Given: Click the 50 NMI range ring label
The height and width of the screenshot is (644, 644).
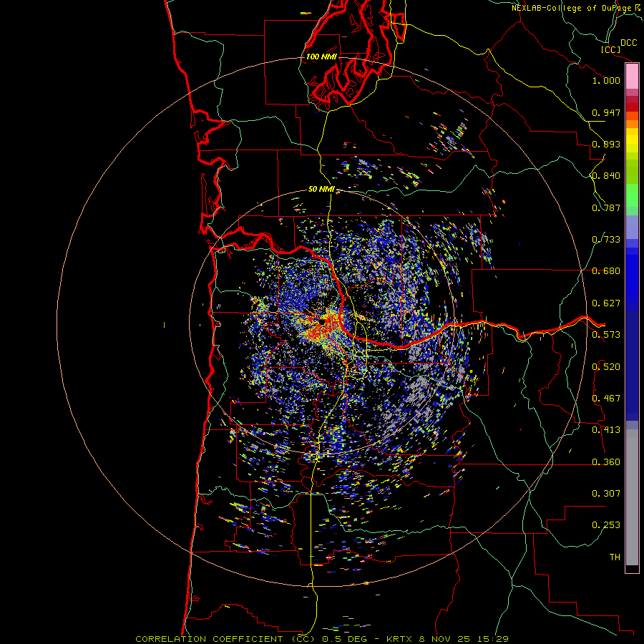Looking at the screenshot, I should point(321,190).
